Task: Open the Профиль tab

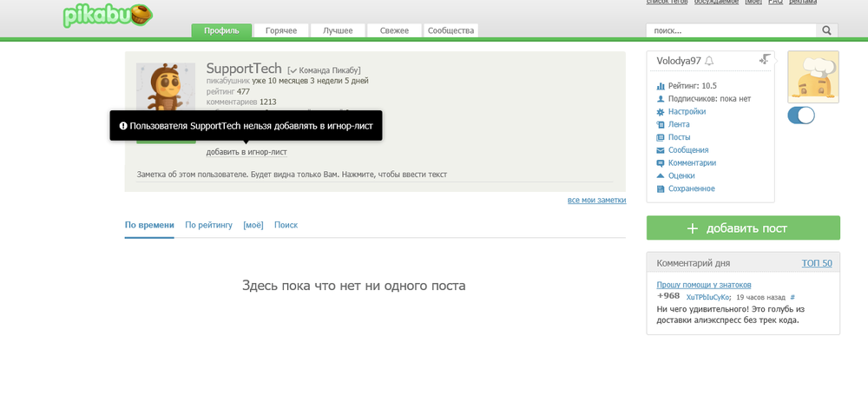Action: coord(221,30)
